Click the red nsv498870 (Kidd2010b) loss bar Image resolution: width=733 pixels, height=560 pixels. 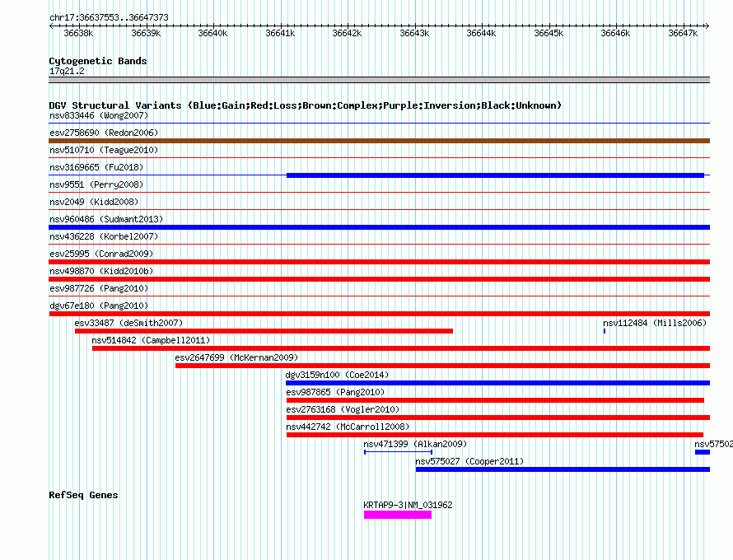(x=379, y=279)
